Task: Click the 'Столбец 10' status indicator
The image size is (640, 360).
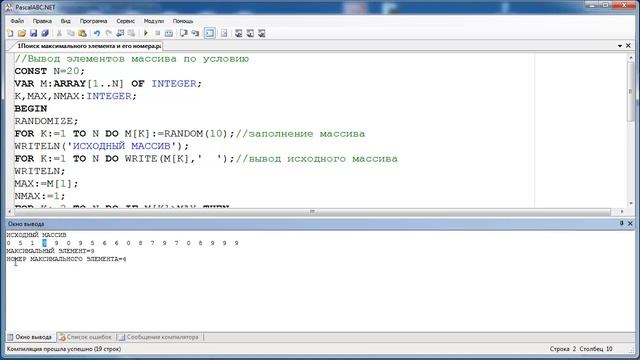Action: click(596, 349)
